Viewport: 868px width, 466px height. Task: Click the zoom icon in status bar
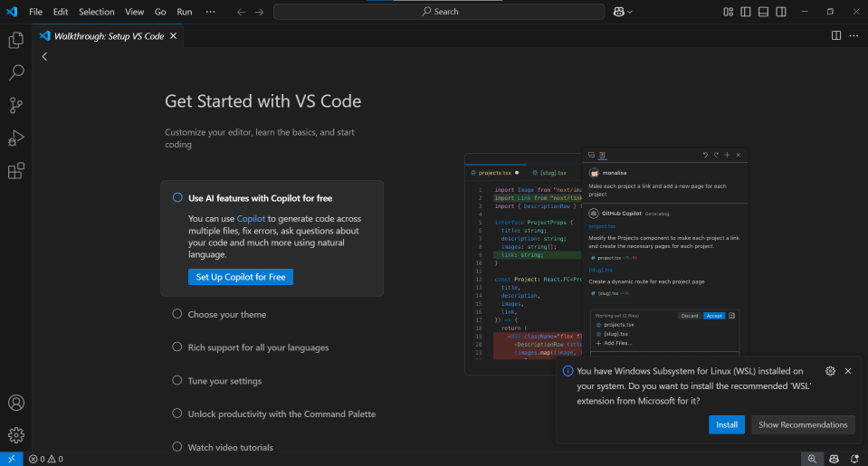pos(812,459)
